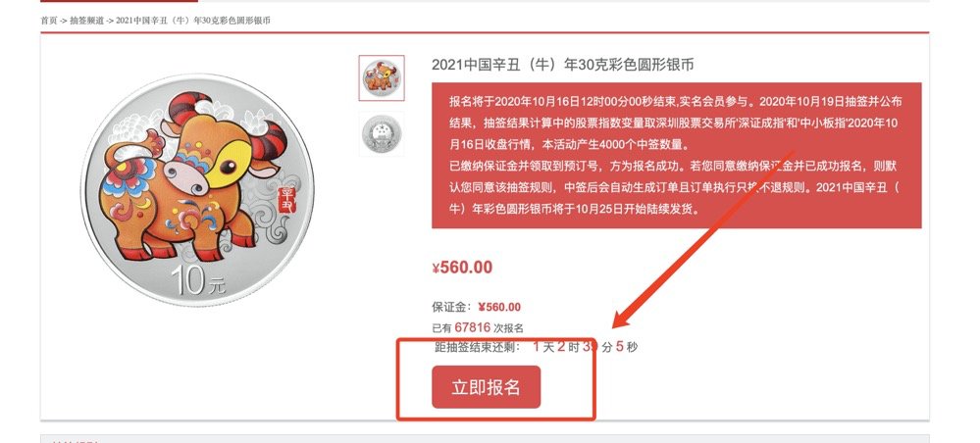Click the ox's yellow face on coin

tap(227, 164)
